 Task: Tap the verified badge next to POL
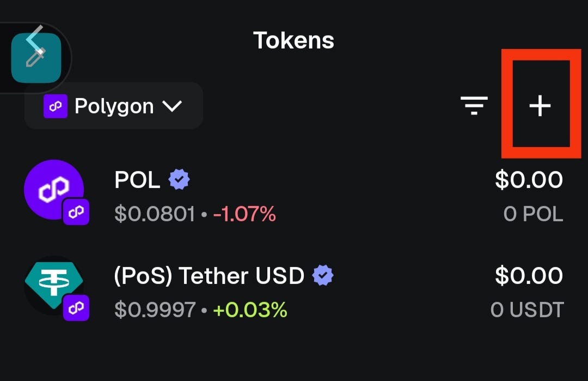(x=179, y=179)
